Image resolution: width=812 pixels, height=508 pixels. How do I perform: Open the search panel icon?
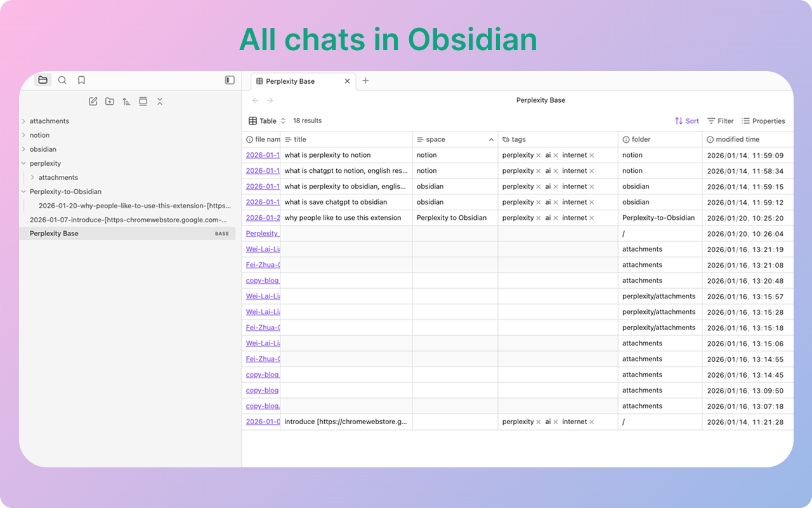[x=62, y=80]
